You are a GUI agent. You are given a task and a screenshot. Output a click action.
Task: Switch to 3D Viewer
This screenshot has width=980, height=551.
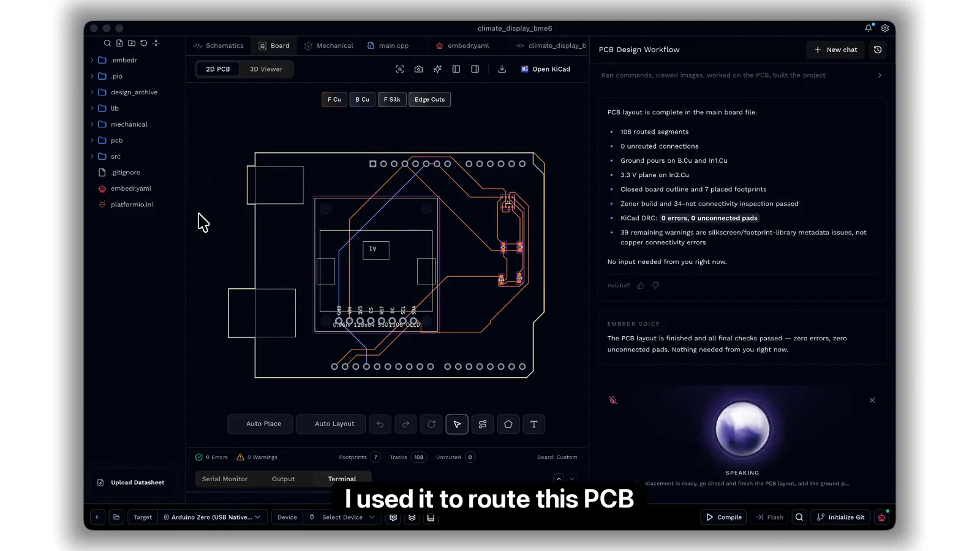tap(266, 69)
